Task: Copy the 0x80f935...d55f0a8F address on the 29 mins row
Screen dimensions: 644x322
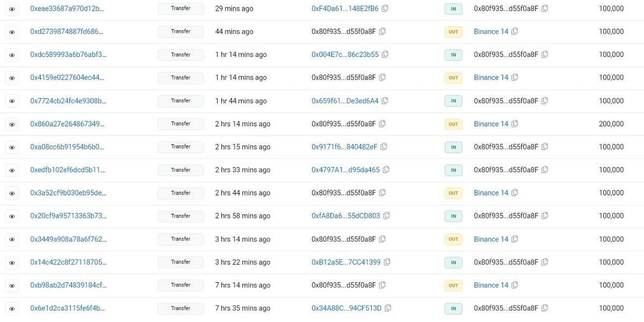Action: [x=544, y=8]
